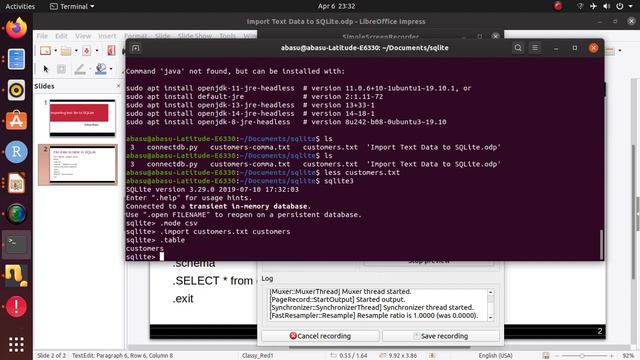The width and height of the screenshot is (640, 360).
Task: Click Save recording button
Action: (x=441, y=336)
